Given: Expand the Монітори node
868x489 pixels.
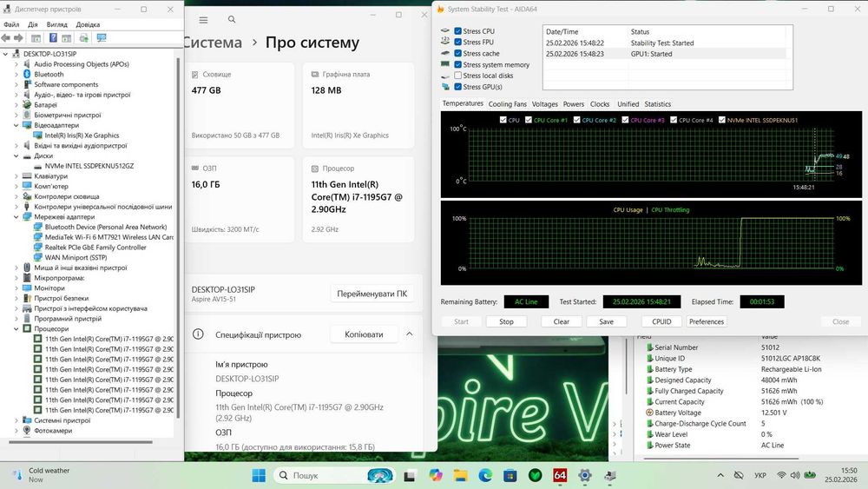Looking at the screenshot, I should pyautogui.click(x=16, y=288).
